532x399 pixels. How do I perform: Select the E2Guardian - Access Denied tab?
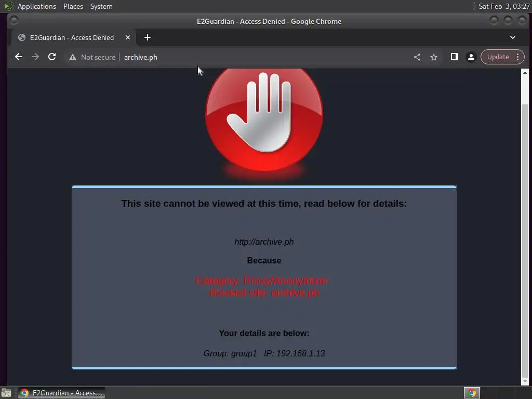(73, 37)
